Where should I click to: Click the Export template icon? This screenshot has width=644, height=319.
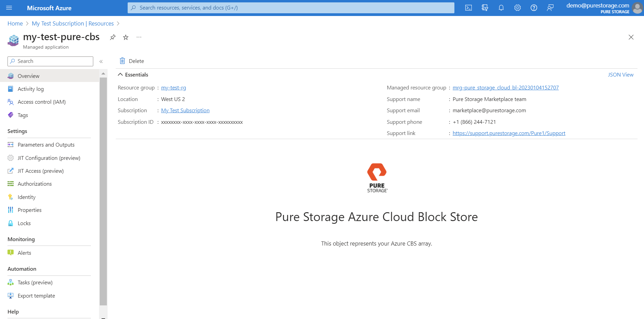tap(11, 296)
